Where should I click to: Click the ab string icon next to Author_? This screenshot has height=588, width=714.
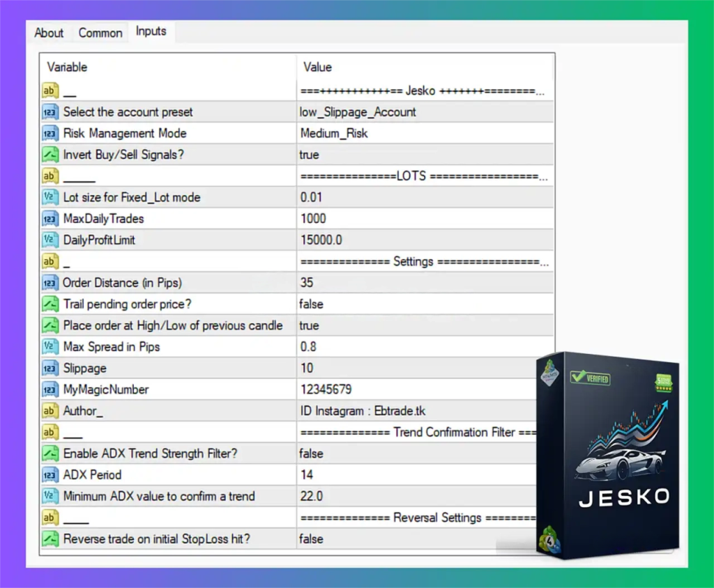click(49, 410)
